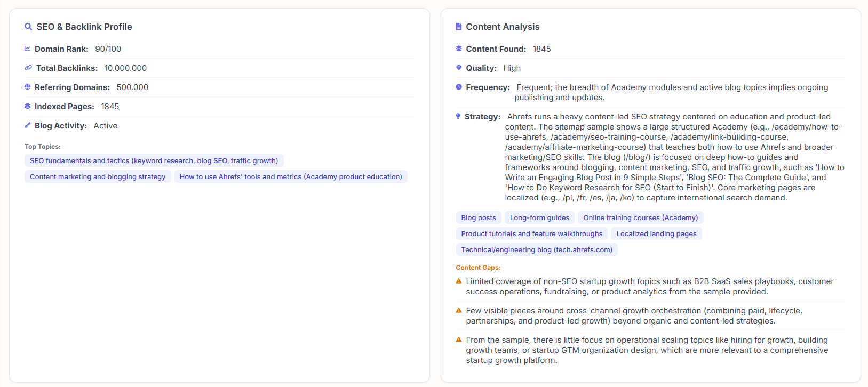Select the 'Blog posts' content tag
Image resolution: width=868 pixels, height=387 pixels.
(x=479, y=217)
